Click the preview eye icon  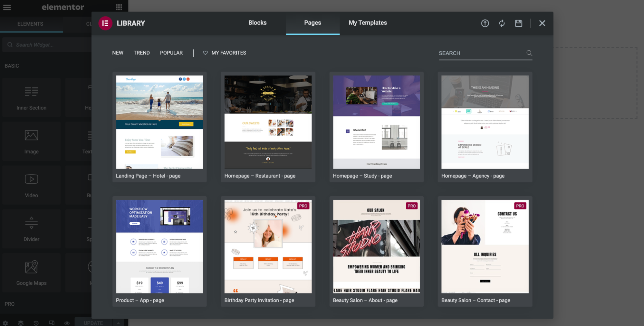[67, 323]
